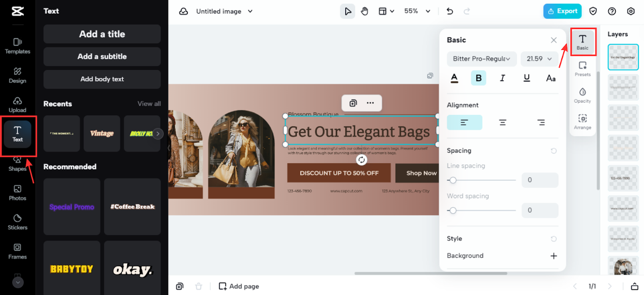The width and height of the screenshot is (644, 295).
Task: Open View all recents link
Action: [149, 104]
